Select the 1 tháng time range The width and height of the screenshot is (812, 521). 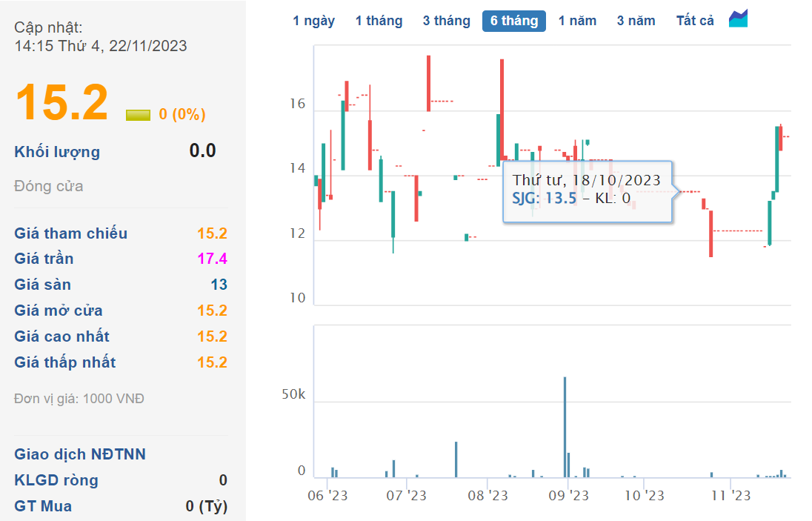pyautogui.click(x=379, y=21)
